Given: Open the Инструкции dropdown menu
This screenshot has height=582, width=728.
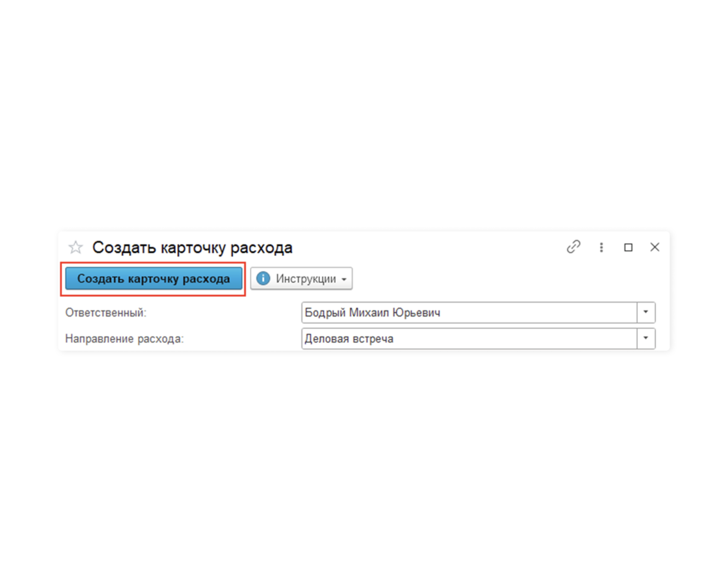Looking at the screenshot, I should pyautogui.click(x=301, y=278).
